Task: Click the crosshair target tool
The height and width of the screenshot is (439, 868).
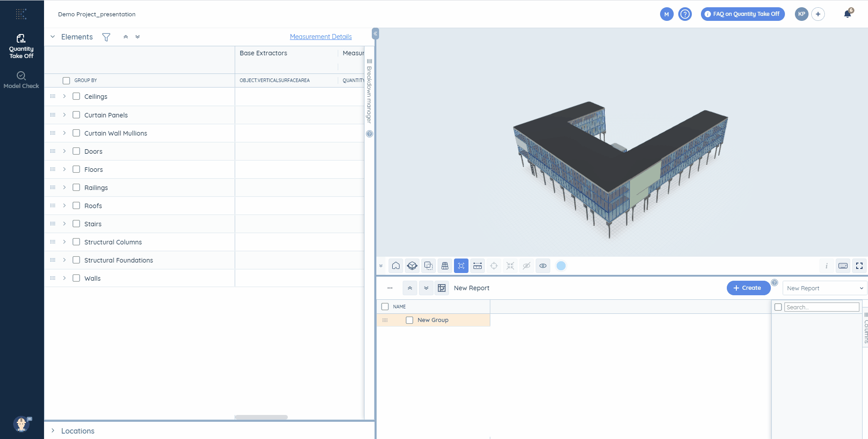Action: pos(494,266)
